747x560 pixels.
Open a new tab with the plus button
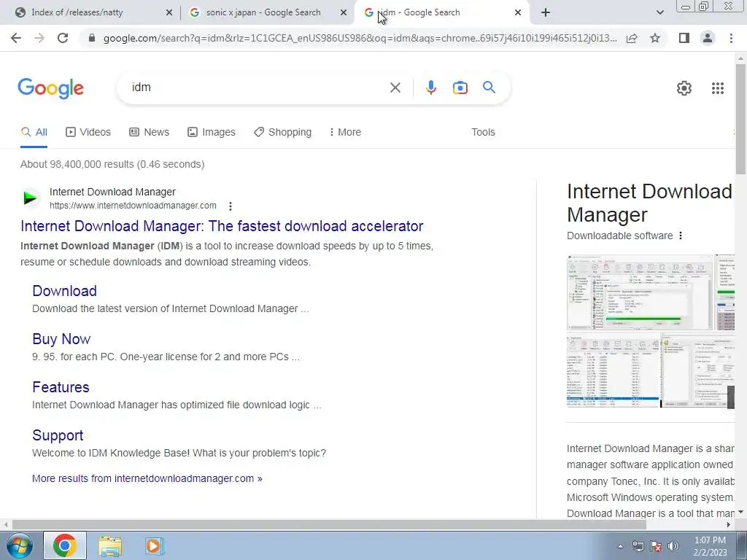pos(546,13)
